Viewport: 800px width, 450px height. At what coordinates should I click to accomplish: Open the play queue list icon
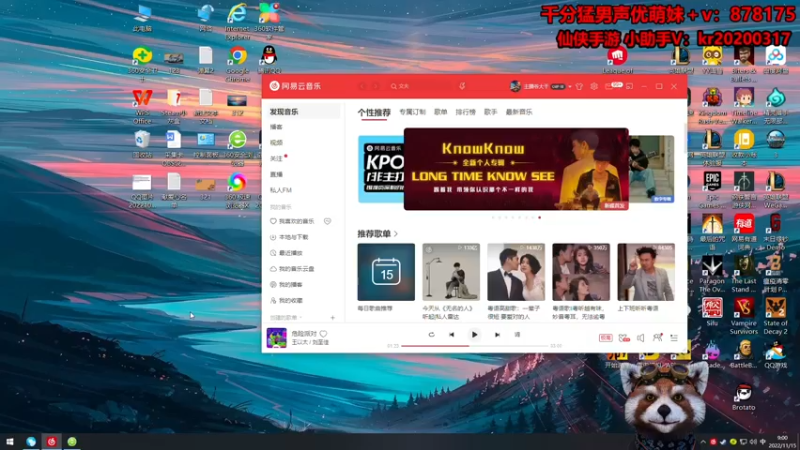point(673,338)
